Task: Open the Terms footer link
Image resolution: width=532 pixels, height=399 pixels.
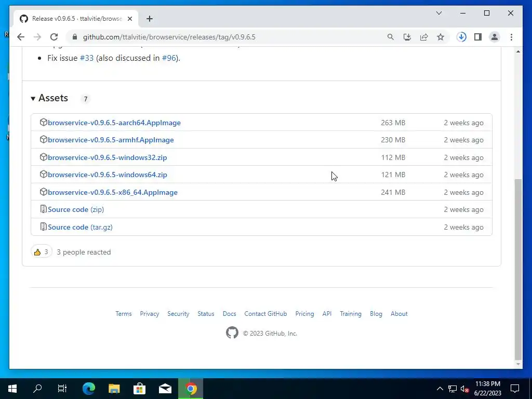Action: tap(124, 314)
